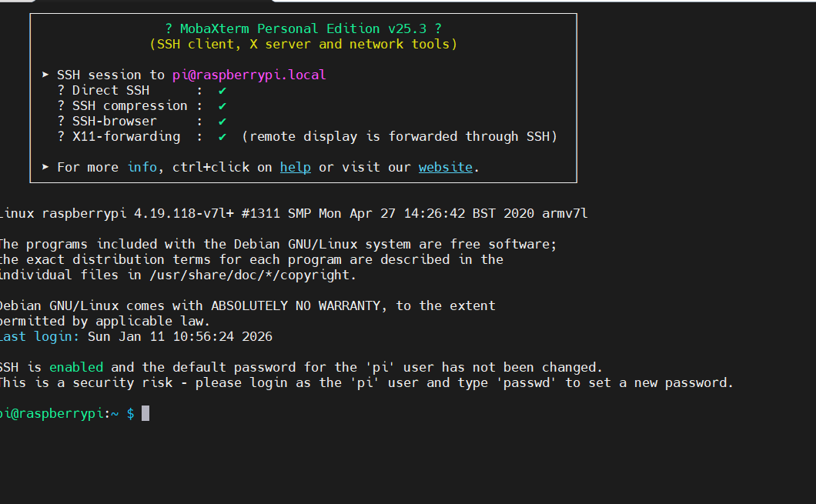This screenshot has width=816, height=504.
Task: Open the 'website' link in banner
Action: tap(446, 167)
